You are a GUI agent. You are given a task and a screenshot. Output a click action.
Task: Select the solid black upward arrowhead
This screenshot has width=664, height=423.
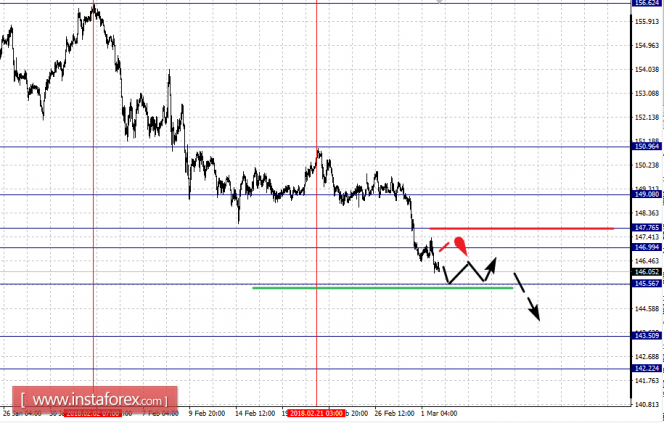click(491, 264)
